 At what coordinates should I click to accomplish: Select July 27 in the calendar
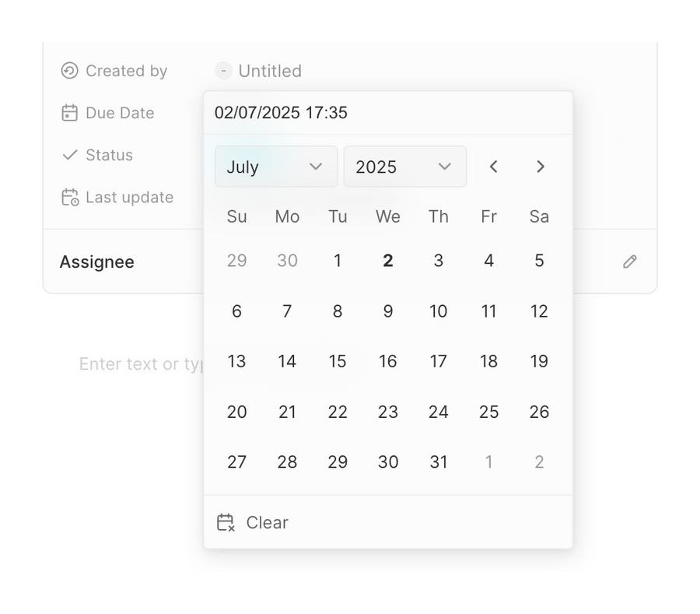click(x=236, y=461)
